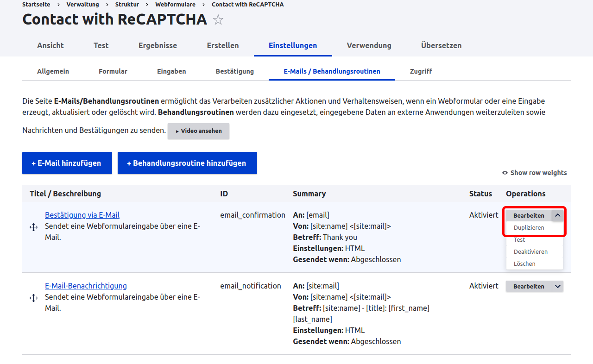
Task: Switch to the Test primary tab
Action: point(101,45)
